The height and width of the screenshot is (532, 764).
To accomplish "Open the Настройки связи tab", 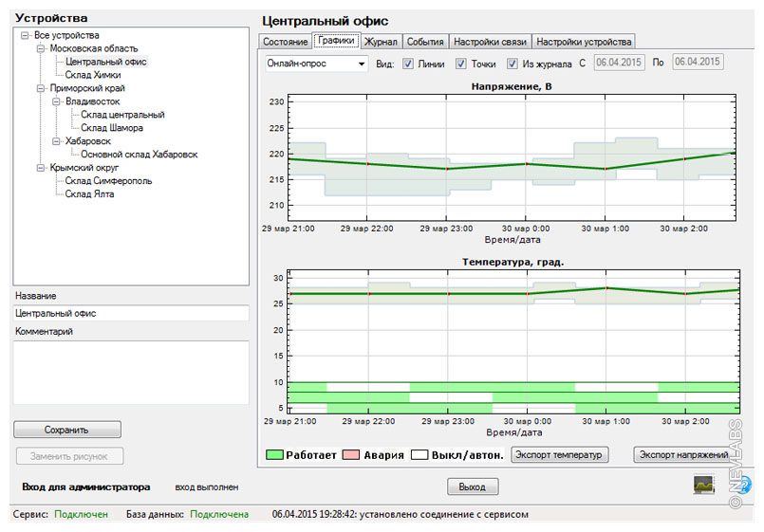I will tap(490, 42).
